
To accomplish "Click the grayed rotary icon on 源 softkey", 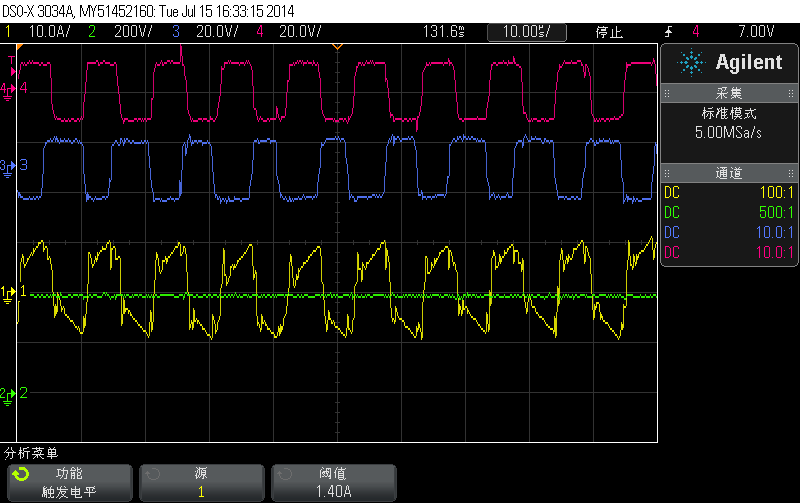I will click(x=153, y=474).
